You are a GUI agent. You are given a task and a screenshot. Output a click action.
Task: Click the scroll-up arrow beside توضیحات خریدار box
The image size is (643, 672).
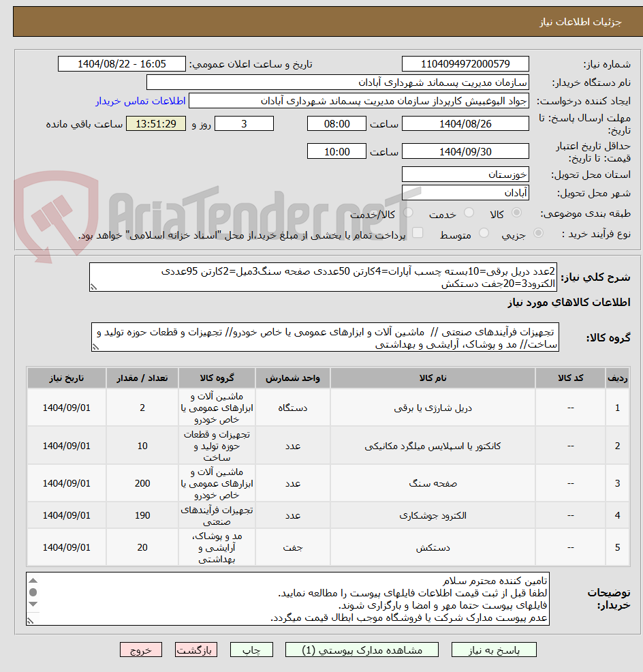33,581
